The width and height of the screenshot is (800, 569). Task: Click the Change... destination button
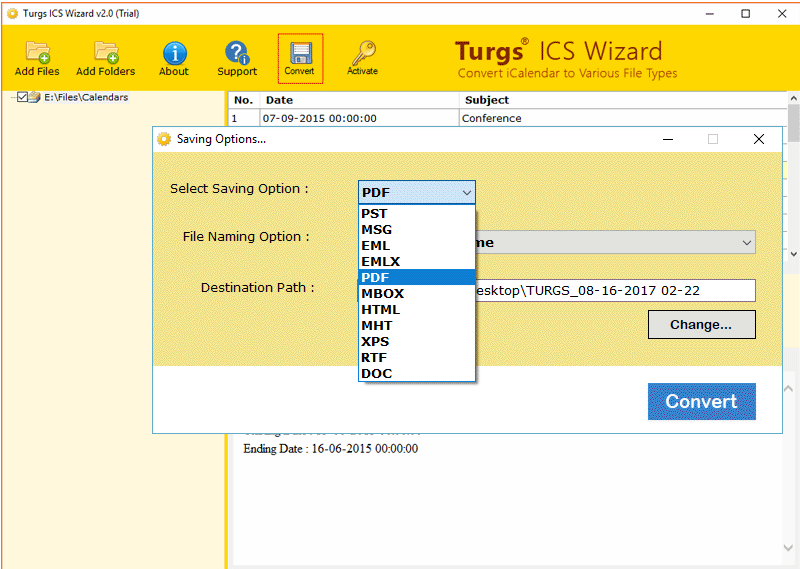coord(702,325)
